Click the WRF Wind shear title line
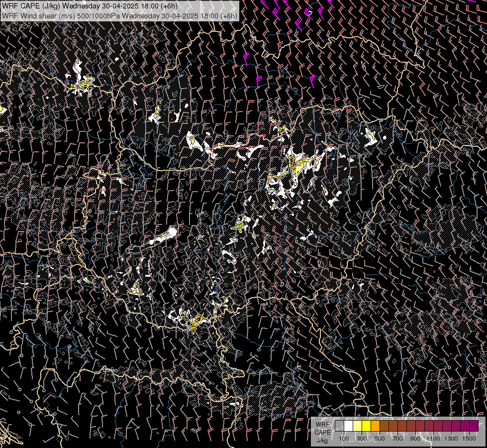Viewport: 487px width, 448px height. (x=119, y=16)
